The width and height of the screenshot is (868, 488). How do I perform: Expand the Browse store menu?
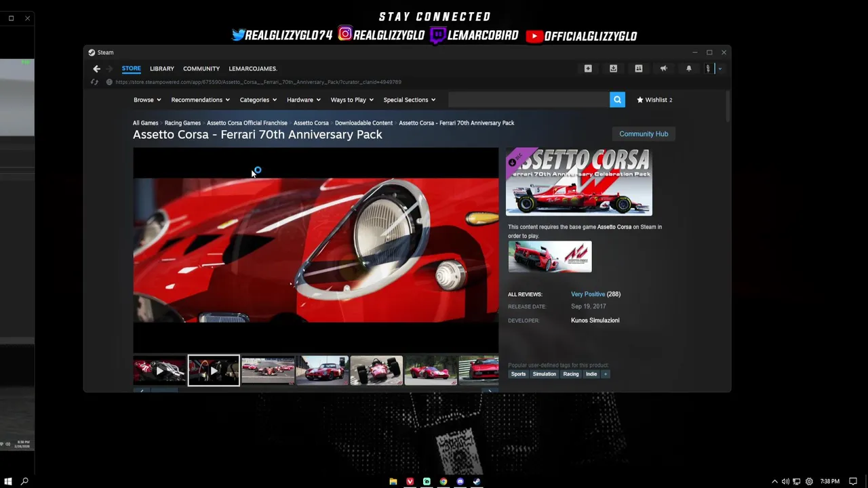[x=147, y=100]
